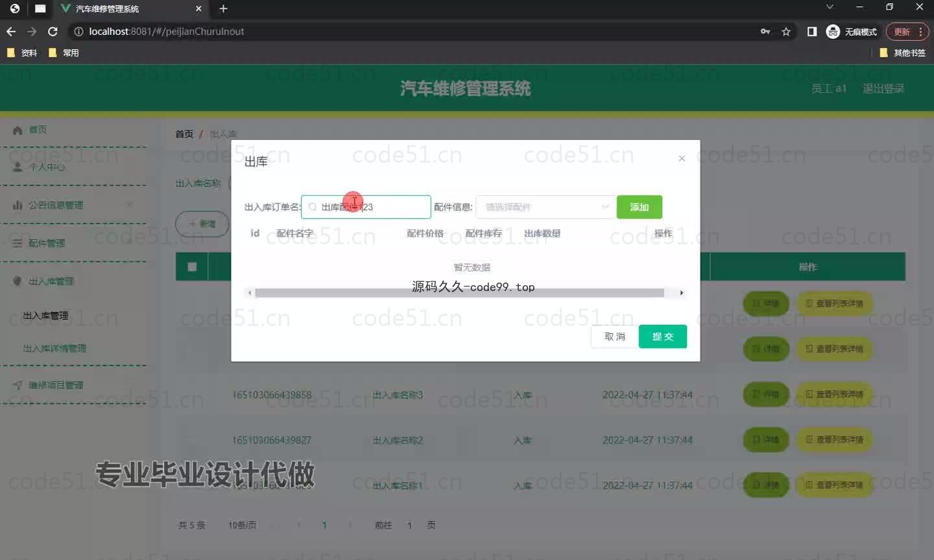Open the tab search chevron in the title bar
Image resolution: width=934 pixels, height=560 pixels.
coord(830,6)
